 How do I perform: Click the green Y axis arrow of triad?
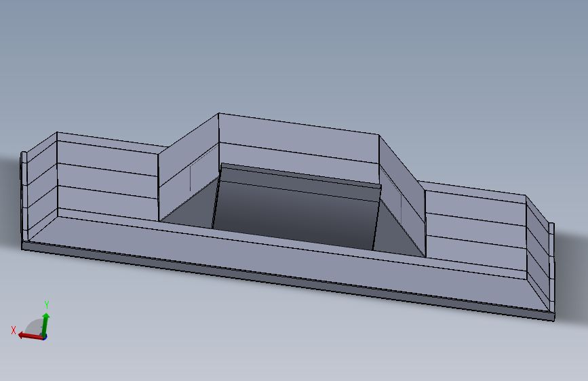[x=45, y=325]
